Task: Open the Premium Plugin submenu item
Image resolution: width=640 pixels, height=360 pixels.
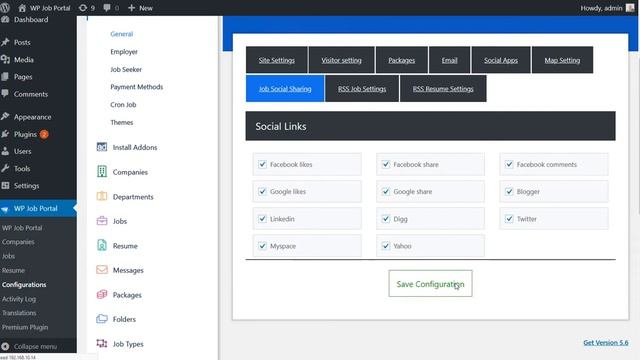Action: [25, 327]
